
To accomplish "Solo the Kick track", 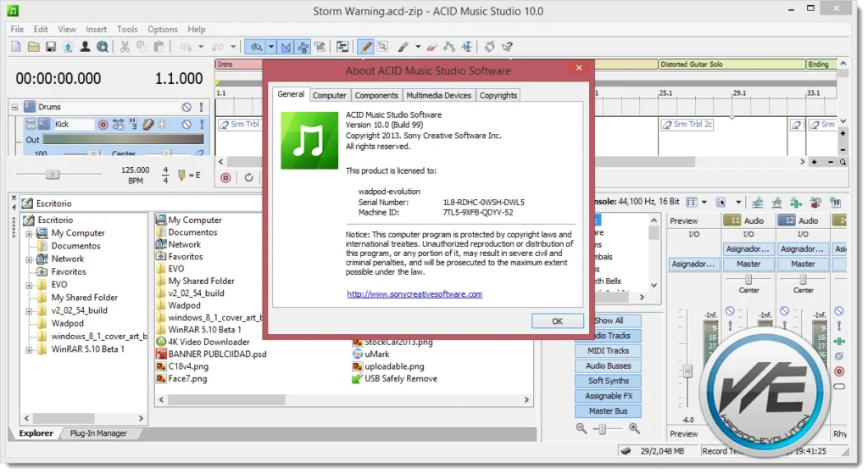I will (202, 125).
